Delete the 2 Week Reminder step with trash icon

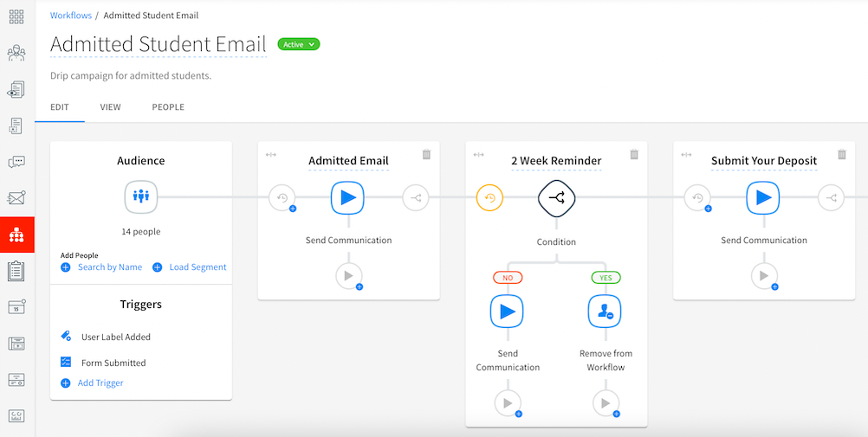(634, 154)
